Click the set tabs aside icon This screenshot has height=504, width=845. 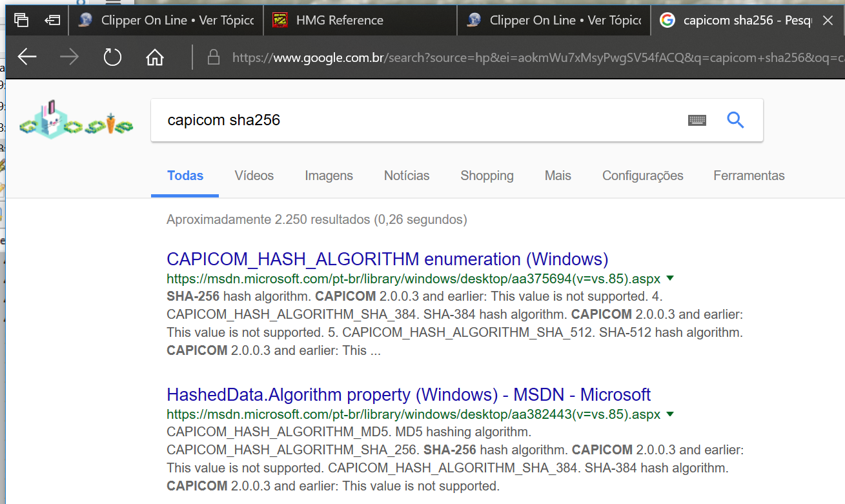(x=52, y=20)
